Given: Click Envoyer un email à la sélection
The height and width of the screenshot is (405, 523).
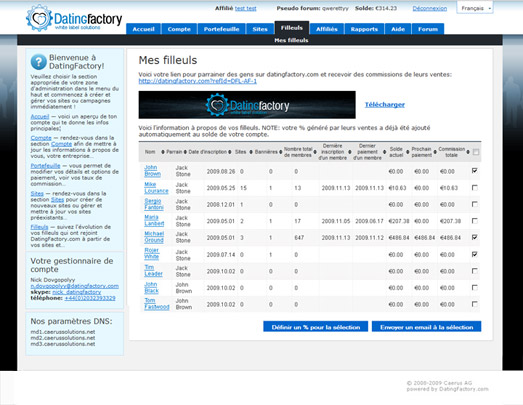Looking at the screenshot, I should (427, 327).
